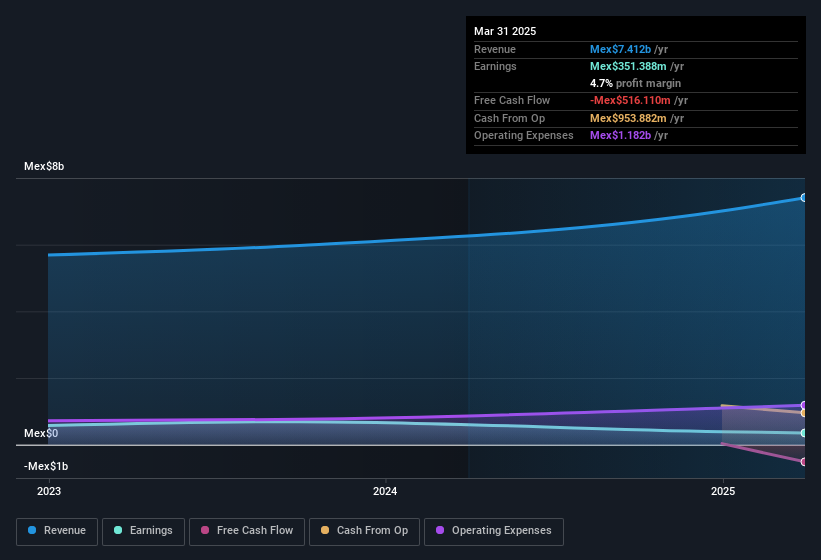This screenshot has width=821, height=560.
Task: Toggle the Free Cash Flow legend button
Action: [247, 531]
